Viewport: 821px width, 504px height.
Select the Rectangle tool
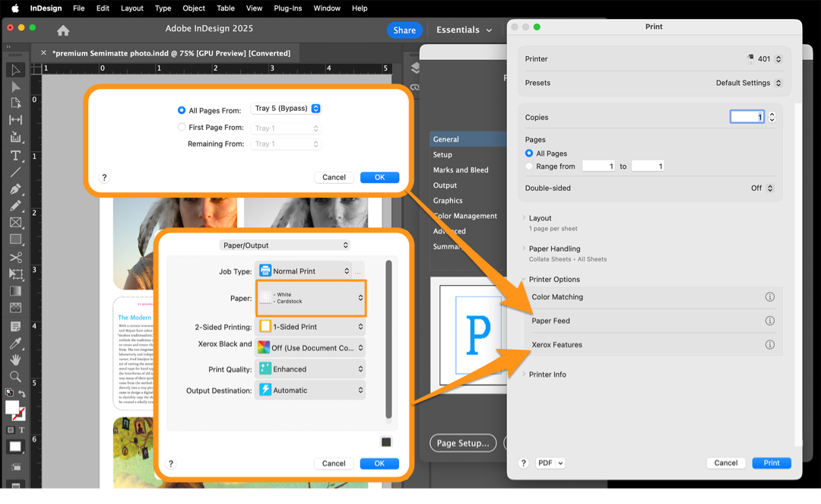[x=16, y=239]
